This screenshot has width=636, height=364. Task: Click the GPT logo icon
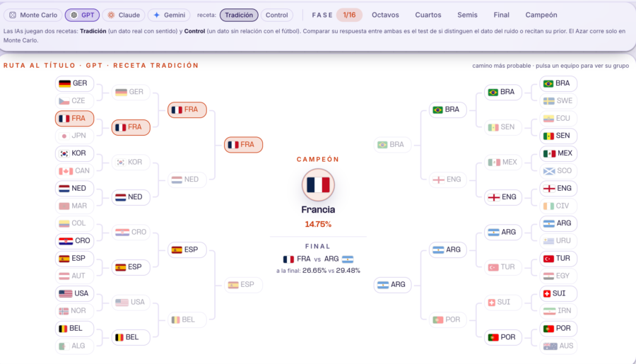[x=73, y=15]
